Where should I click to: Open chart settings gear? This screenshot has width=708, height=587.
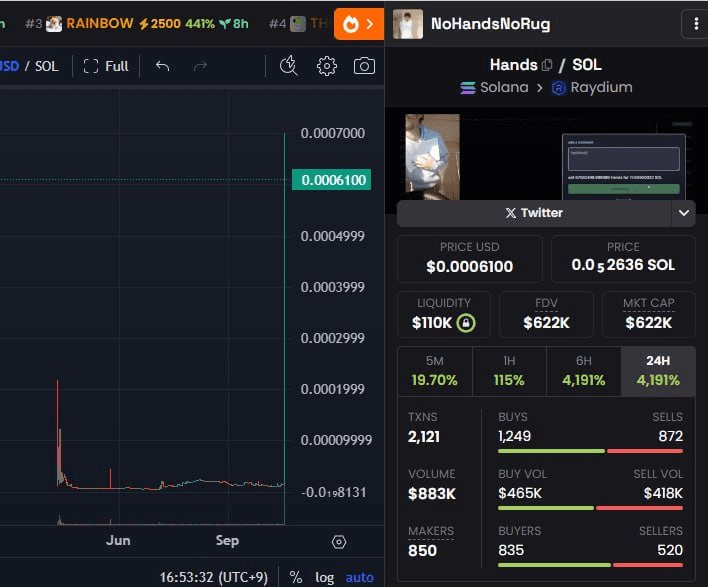pos(326,66)
